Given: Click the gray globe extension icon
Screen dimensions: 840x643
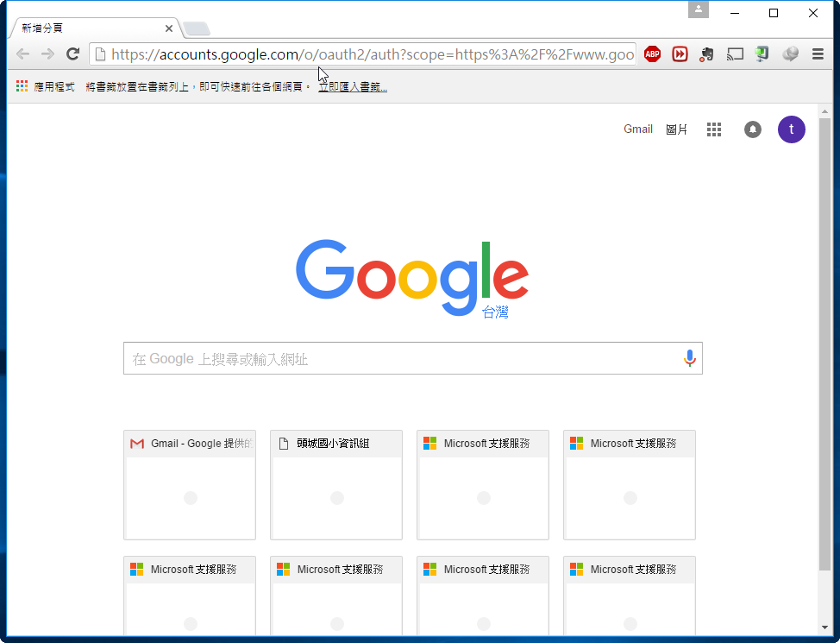Looking at the screenshot, I should (790, 54).
